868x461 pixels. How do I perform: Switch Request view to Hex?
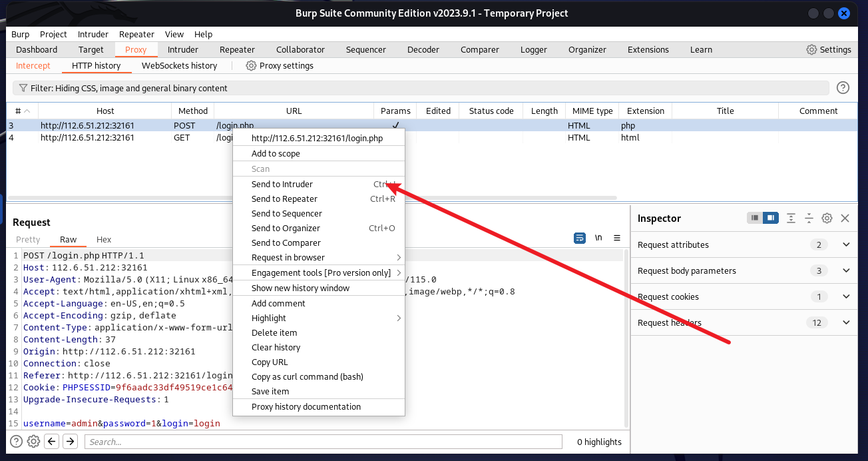click(x=104, y=239)
